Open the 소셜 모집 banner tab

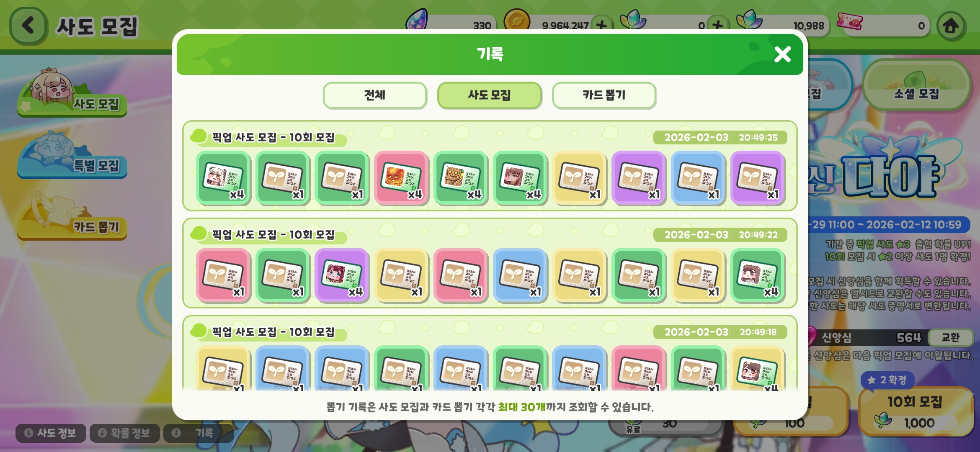click(x=916, y=86)
